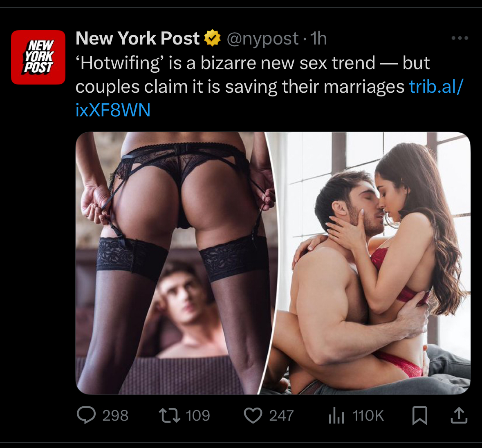Open the @nypost handle link
This screenshot has height=448, width=482.
coord(262,39)
